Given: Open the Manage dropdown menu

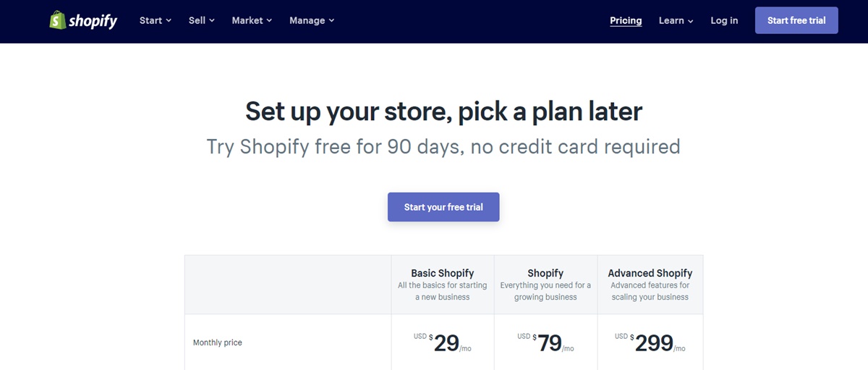Looking at the screenshot, I should 311,20.
